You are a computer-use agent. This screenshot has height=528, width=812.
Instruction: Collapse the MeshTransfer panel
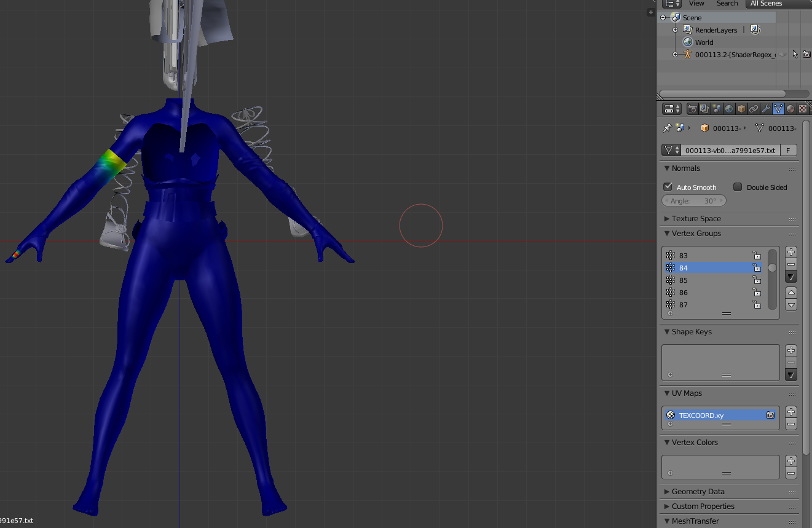tap(667, 521)
